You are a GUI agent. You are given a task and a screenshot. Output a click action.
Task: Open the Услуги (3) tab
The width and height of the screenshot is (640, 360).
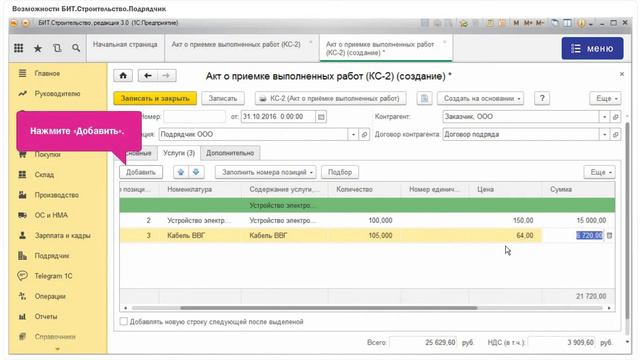pyautogui.click(x=179, y=153)
